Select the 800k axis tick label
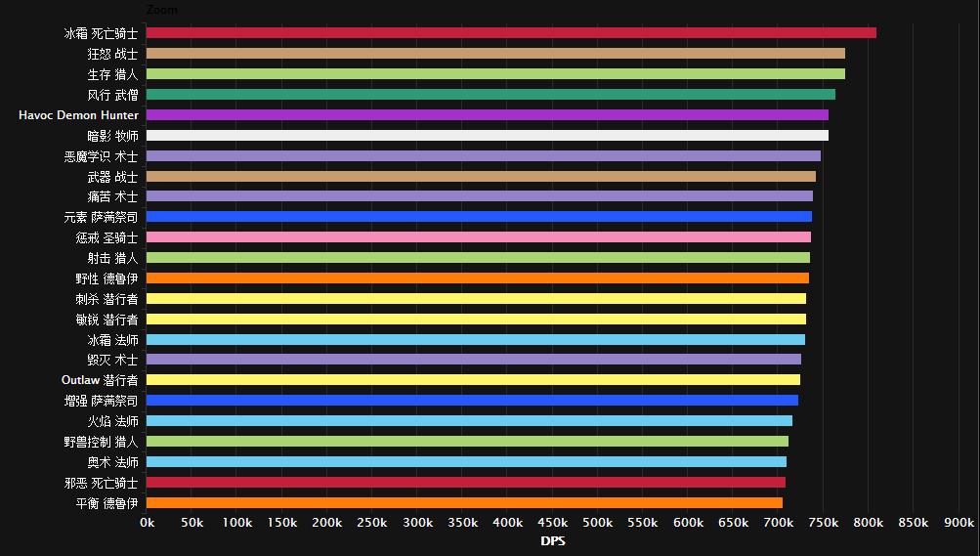 click(x=868, y=523)
